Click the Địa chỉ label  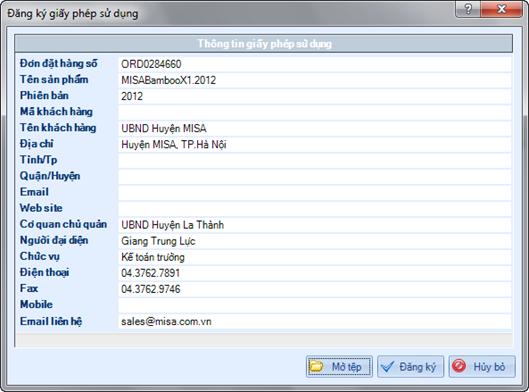36,144
